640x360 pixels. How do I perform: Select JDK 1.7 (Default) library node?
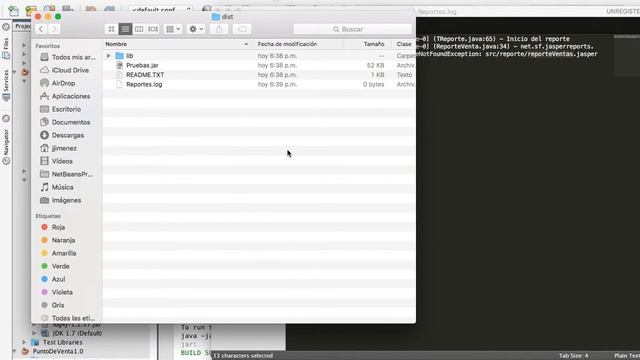77,333
